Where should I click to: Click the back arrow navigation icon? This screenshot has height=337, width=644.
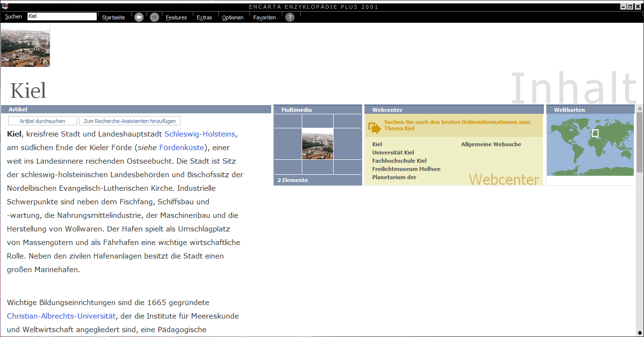coord(139,17)
